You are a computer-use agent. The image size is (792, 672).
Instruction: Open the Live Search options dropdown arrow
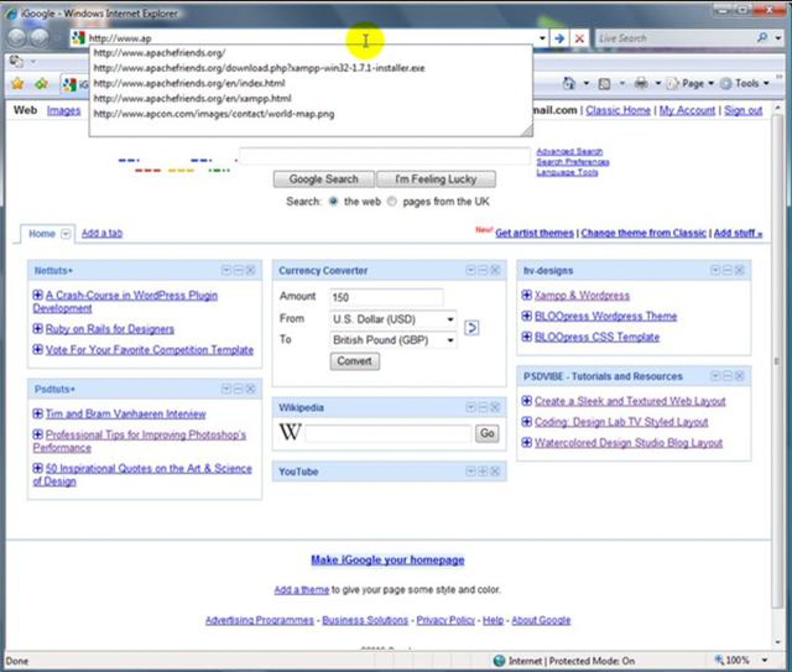(x=778, y=38)
